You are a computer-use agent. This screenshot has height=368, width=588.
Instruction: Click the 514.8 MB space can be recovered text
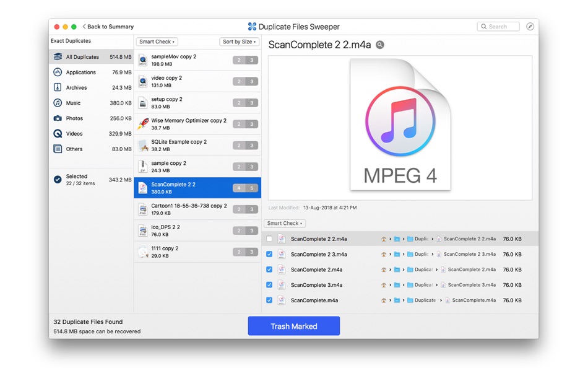pyautogui.click(x=97, y=331)
